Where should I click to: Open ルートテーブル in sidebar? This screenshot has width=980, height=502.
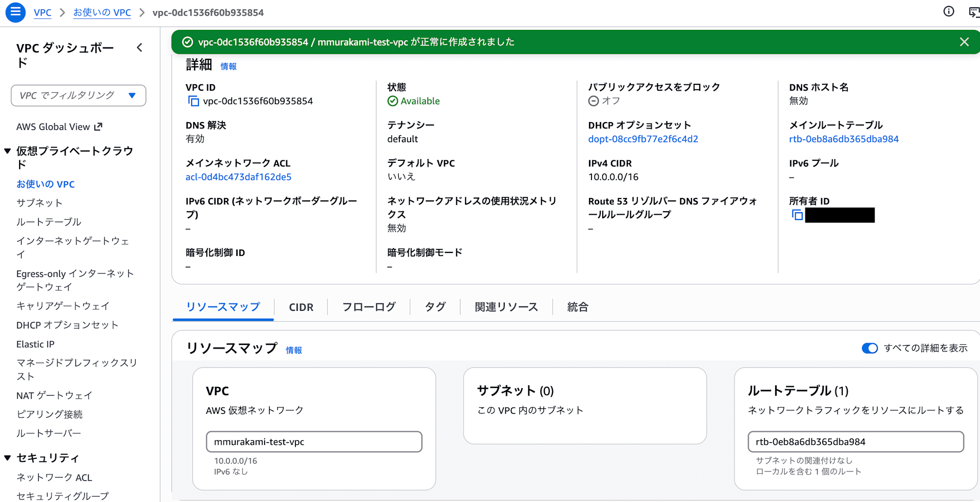pyautogui.click(x=49, y=222)
